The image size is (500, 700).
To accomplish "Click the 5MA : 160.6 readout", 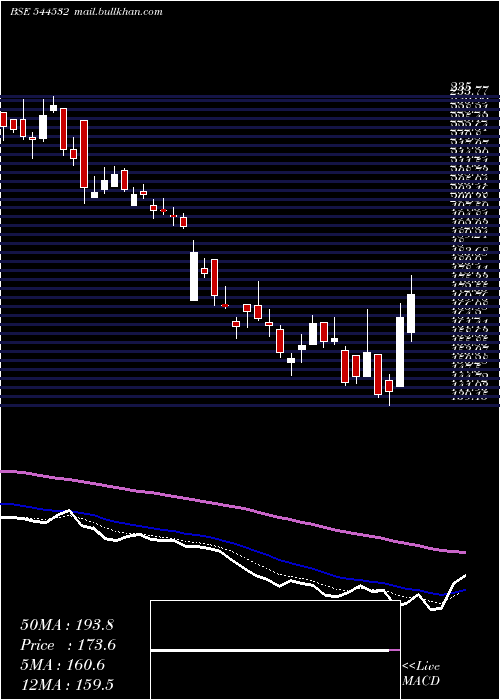I will click(62, 665).
